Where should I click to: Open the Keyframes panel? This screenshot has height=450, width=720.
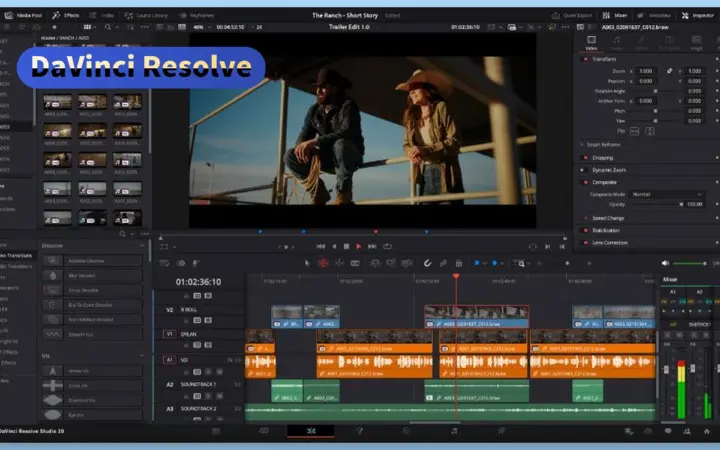196,15
